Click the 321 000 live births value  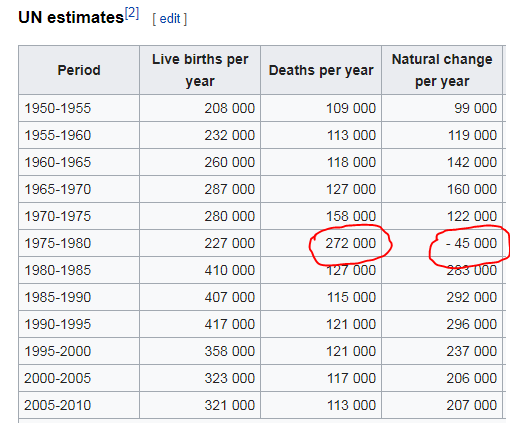pos(230,405)
